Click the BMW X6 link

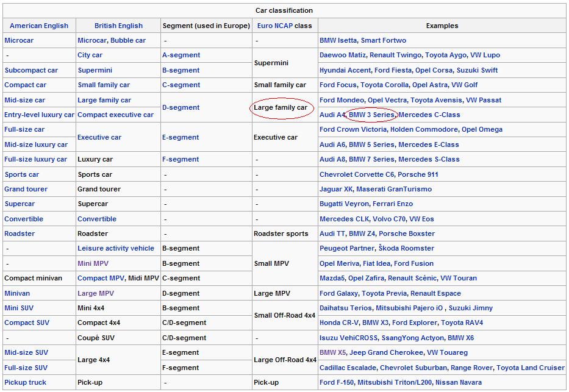point(460,338)
